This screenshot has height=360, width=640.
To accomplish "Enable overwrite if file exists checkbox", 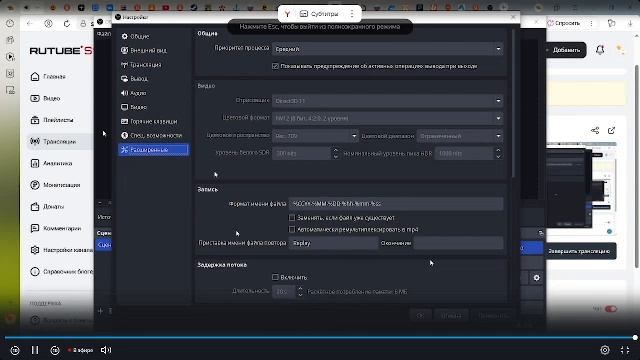I will pyautogui.click(x=292, y=218).
